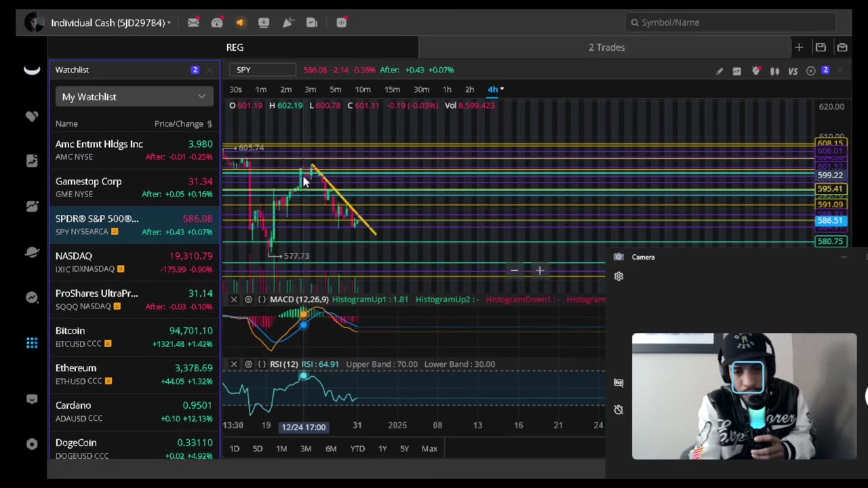The image size is (868, 488).
Task: Open the Webull home icon in left sidebar
Action: [x=32, y=70]
